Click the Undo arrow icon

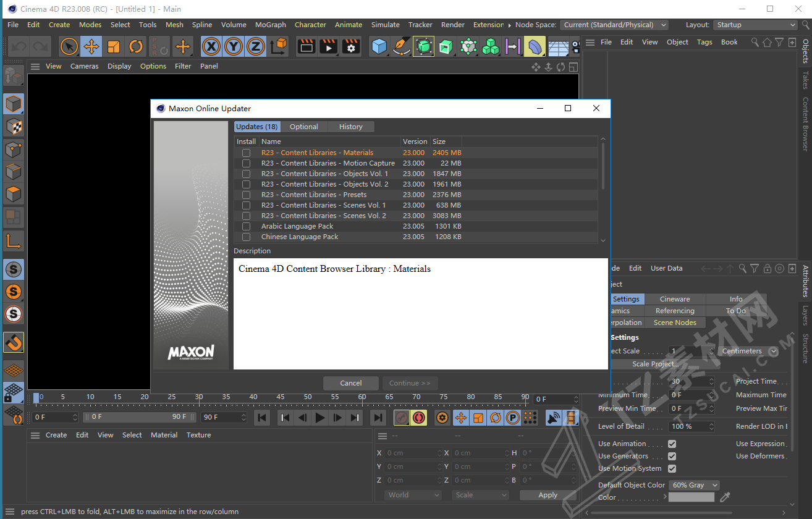(19, 46)
